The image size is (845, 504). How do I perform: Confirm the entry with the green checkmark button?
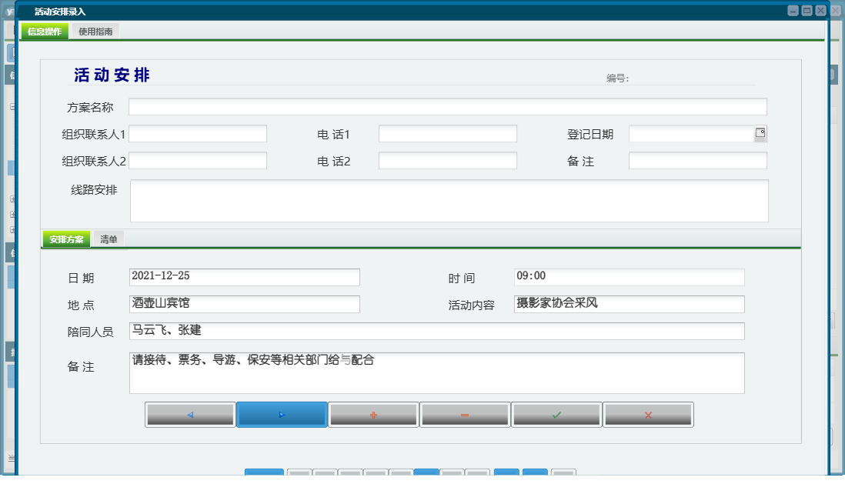(x=556, y=415)
